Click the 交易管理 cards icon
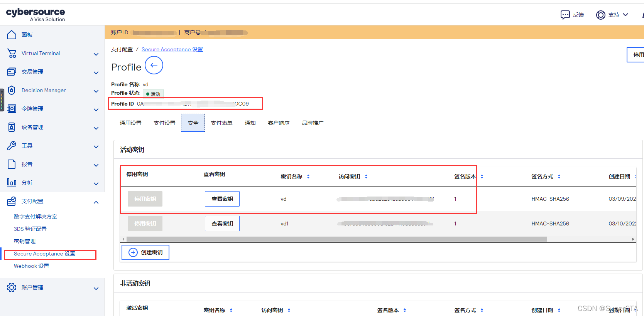This screenshot has height=316, width=644. [12, 72]
